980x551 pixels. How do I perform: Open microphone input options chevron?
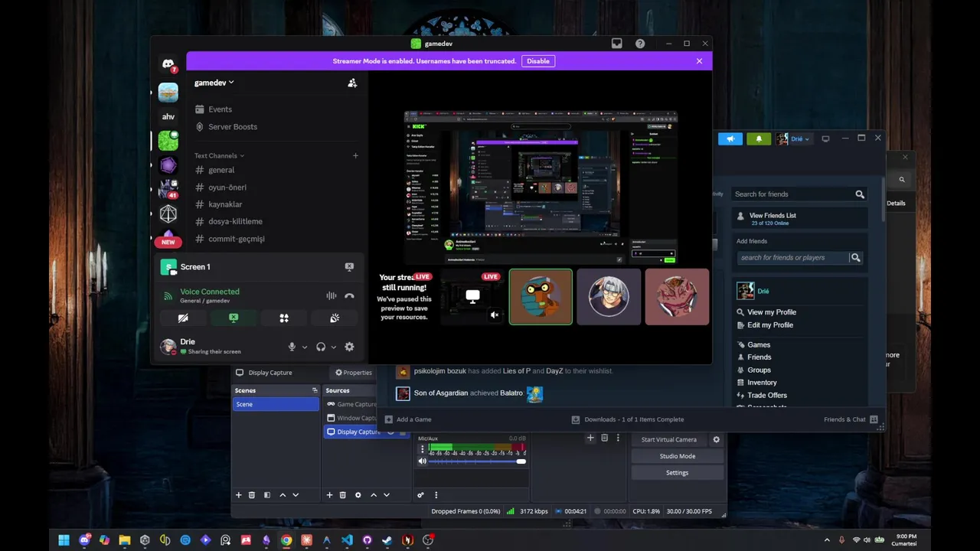305,347
